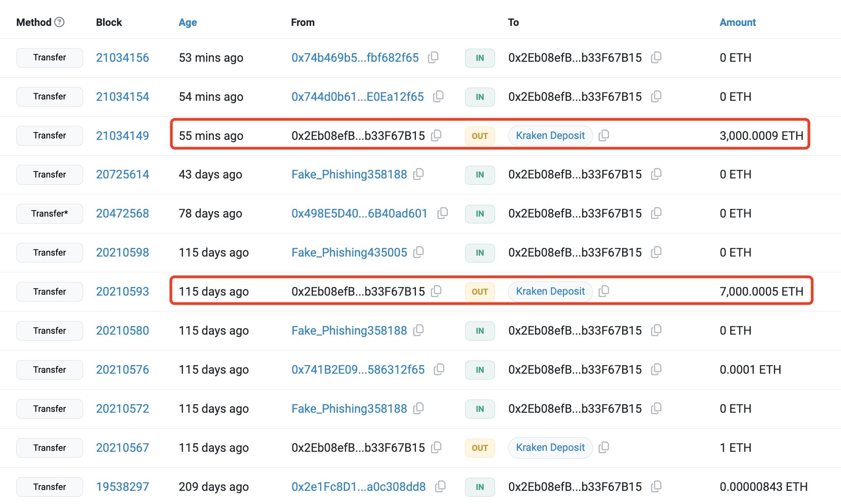Copy the To address in block 20472568 row

(656, 213)
